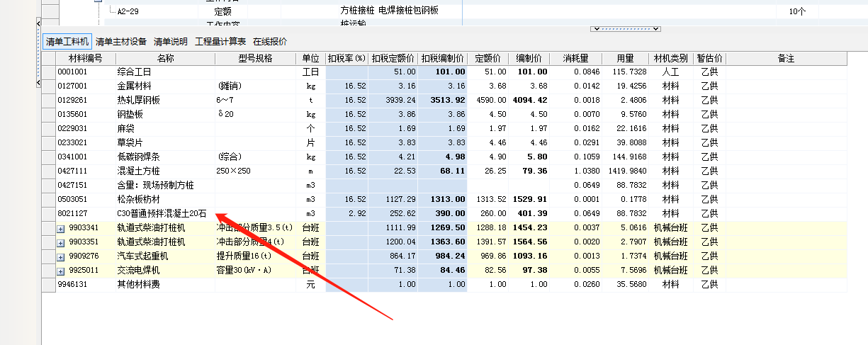Select the C30普通预拌混凝土20石 cell
The width and height of the screenshot is (868, 345).
pyautogui.click(x=165, y=213)
